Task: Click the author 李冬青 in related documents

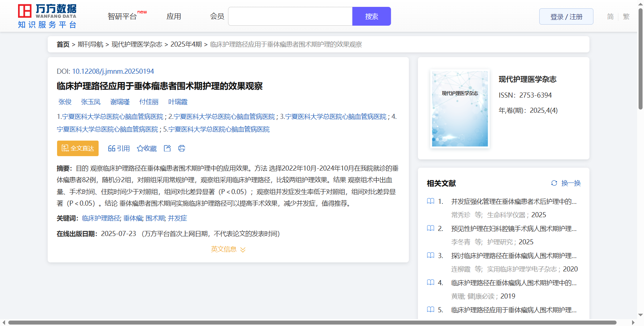Action: (461, 242)
